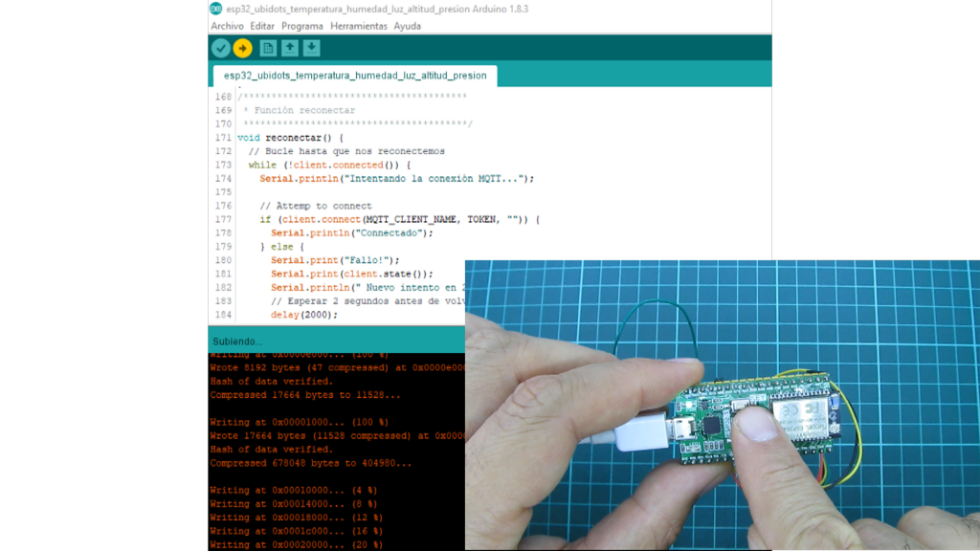This screenshot has height=551, width=980.
Task: Click line number 177 in the gutter
Action: click(x=223, y=219)
